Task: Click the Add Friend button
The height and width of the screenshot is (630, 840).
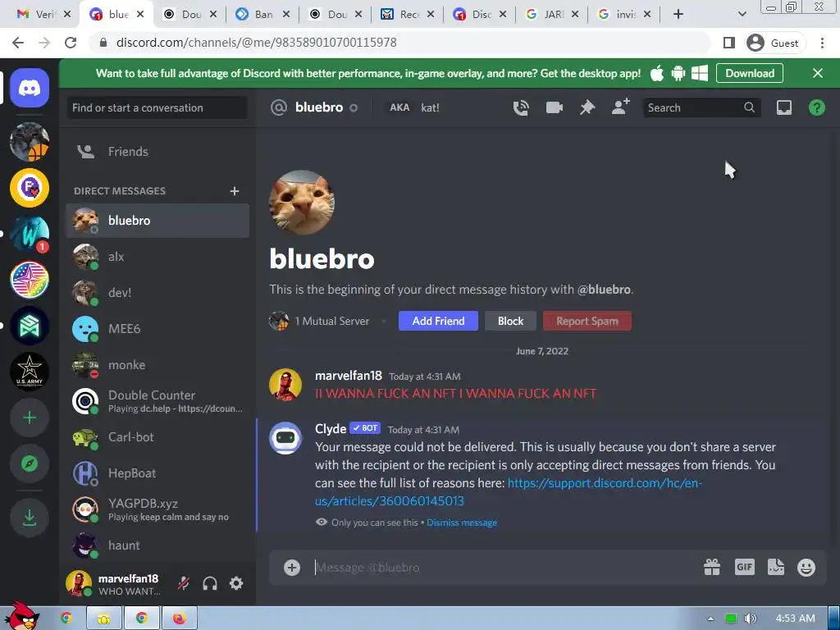Action: coord(438,321)
